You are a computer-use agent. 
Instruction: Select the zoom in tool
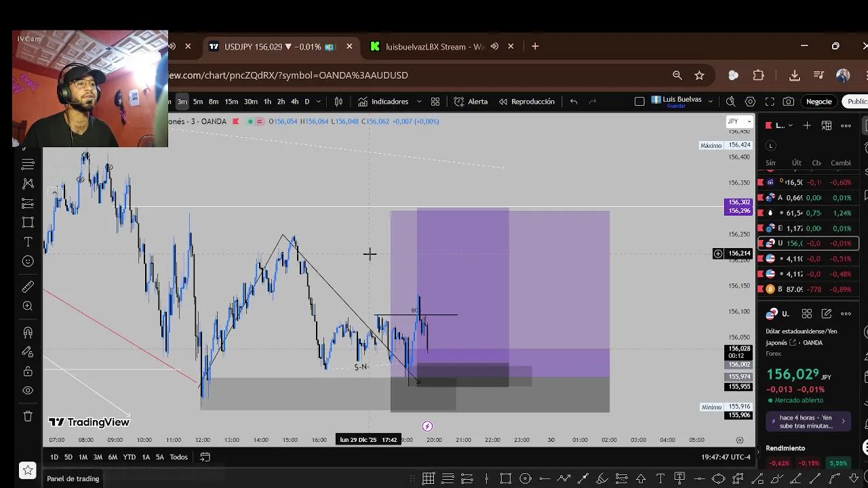tap(28, 306)
